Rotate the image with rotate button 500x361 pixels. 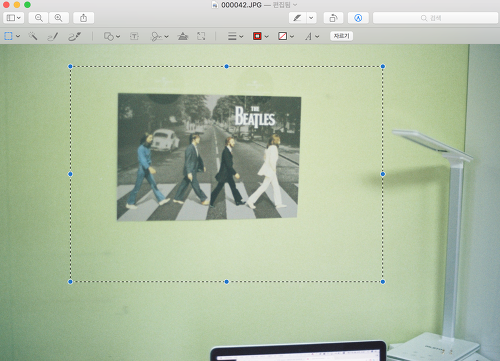coord(333,18)
